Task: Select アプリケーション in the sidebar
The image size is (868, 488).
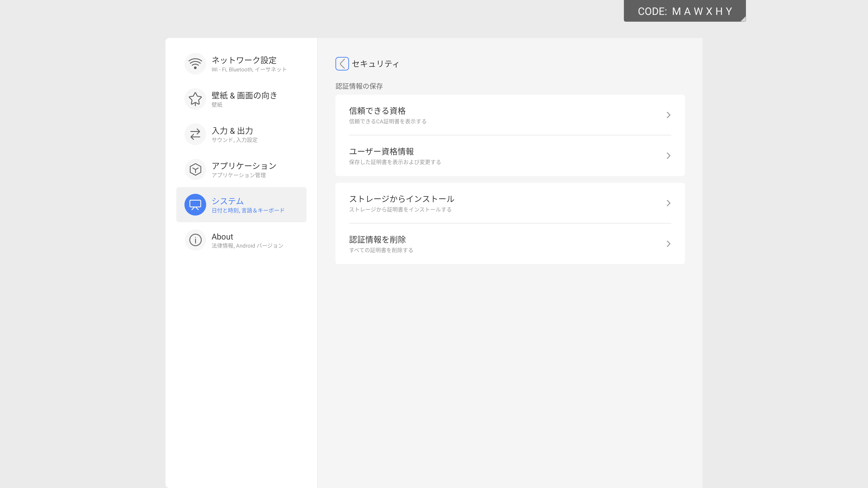Action: 244,166
